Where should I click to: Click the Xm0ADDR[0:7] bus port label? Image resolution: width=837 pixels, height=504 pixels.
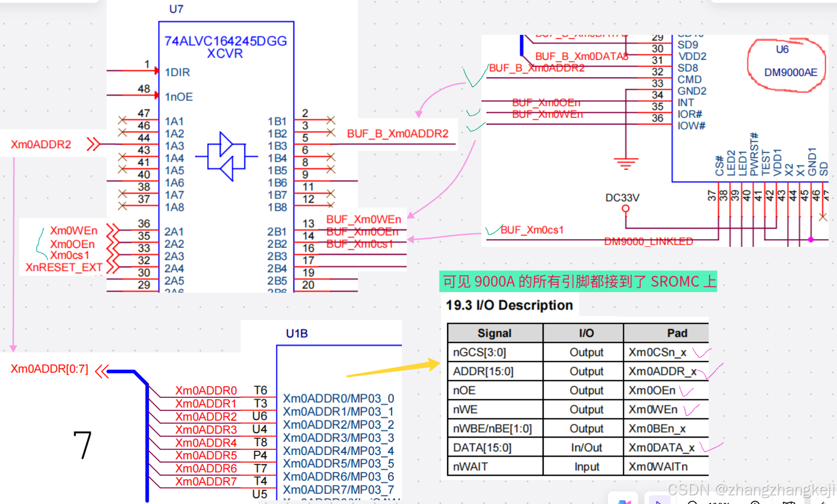coord(49,369)
